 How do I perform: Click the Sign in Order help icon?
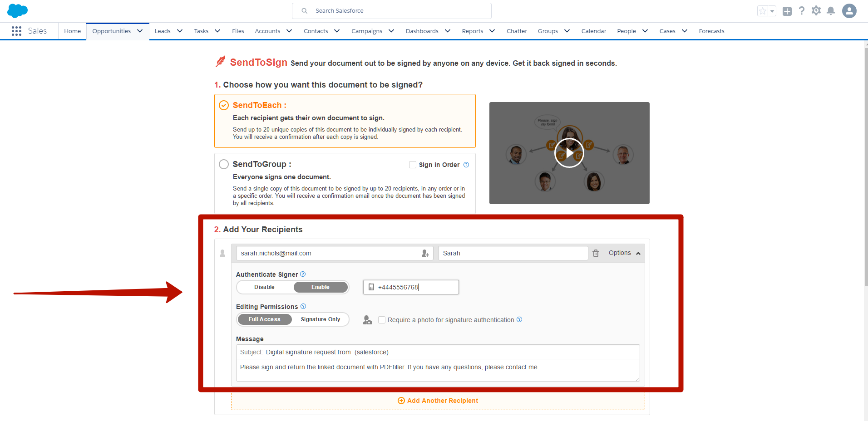466,165
